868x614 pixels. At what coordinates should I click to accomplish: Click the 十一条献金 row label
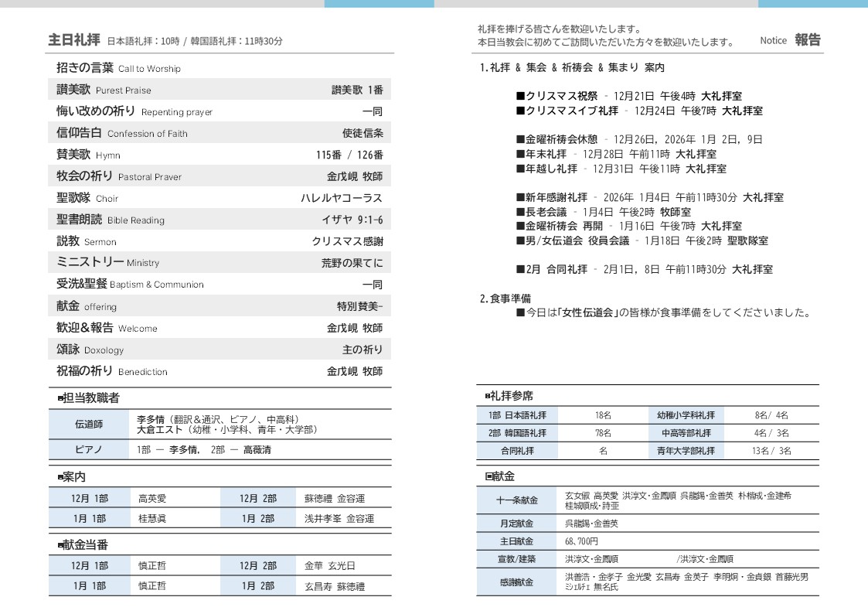517,500
